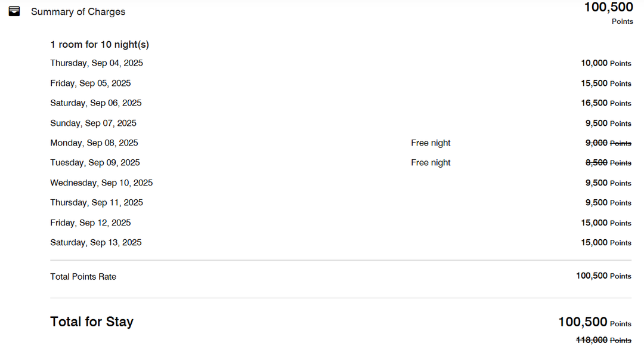Viewport: 644px width, 346px height.
Task: Select the crossed-out 9,000 Points rate
Action: [x=608, y=143]
